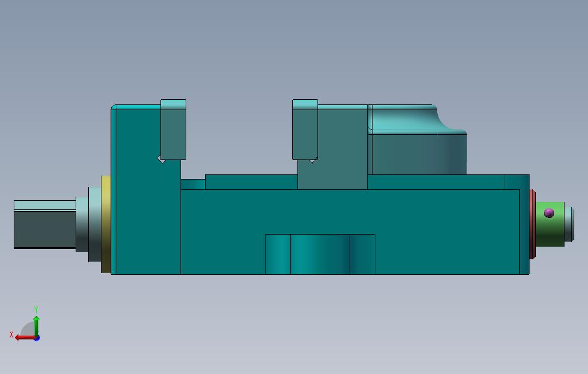Screen dimensions: 588x374
Task: Select the blue Z axis dot of the triad
Action: tap(37, 338)
